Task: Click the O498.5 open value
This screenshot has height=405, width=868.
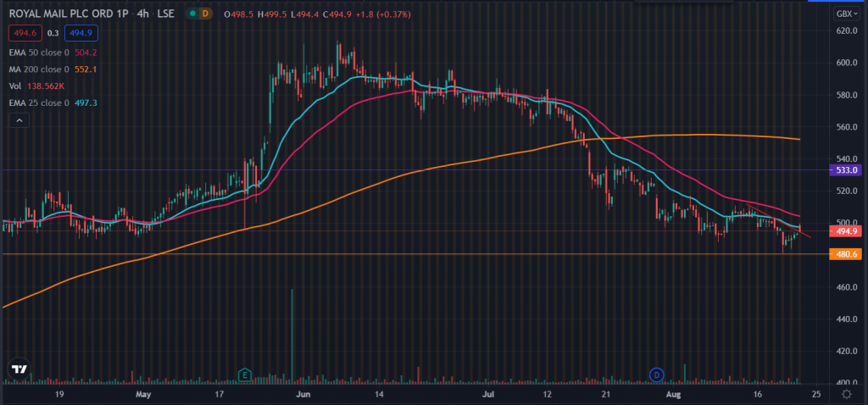Action: click(238, 14)
